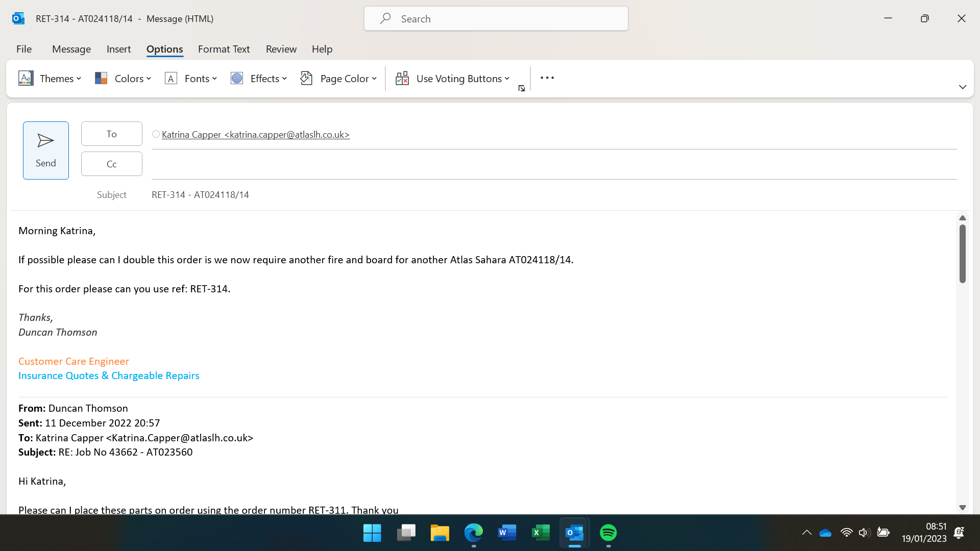Click Katrina Capper presence indicator circle
The width and height of the screenshot is (980, 551).
(156, 134)
